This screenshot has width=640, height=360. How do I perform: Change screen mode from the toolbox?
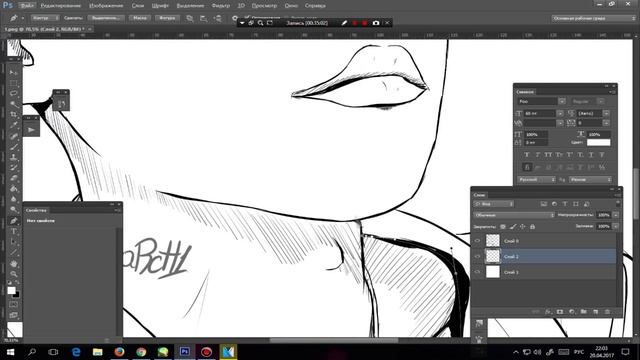(x=13, y=315)
